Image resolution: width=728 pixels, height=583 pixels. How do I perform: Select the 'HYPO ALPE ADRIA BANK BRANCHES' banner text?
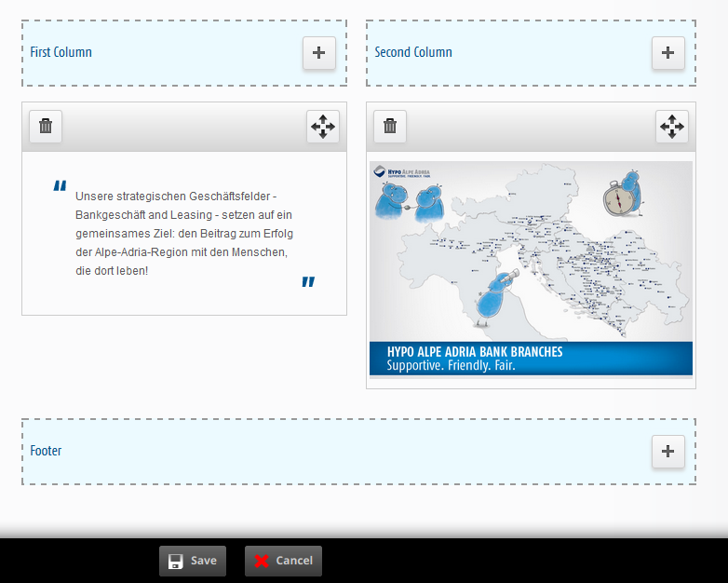pyautogui.click(x=475, y=352)
